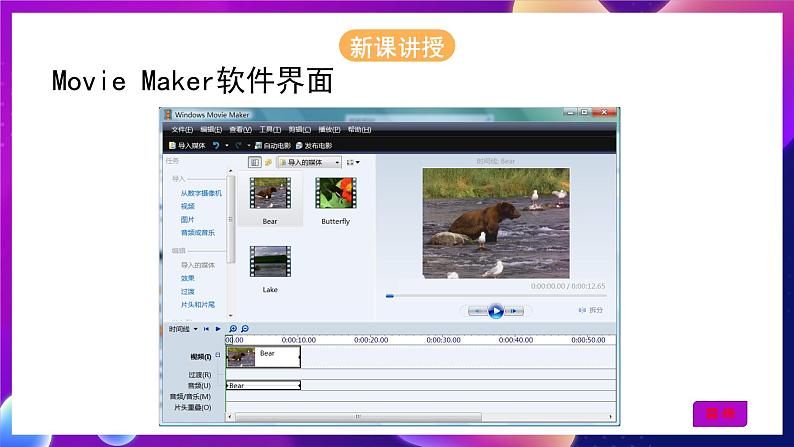Click the Windows Movie Maker title icon

tap(168, 115)
